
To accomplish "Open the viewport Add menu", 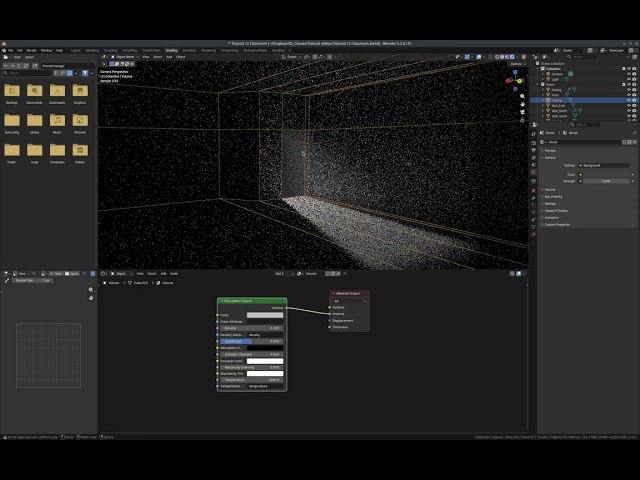I will 169,57.
